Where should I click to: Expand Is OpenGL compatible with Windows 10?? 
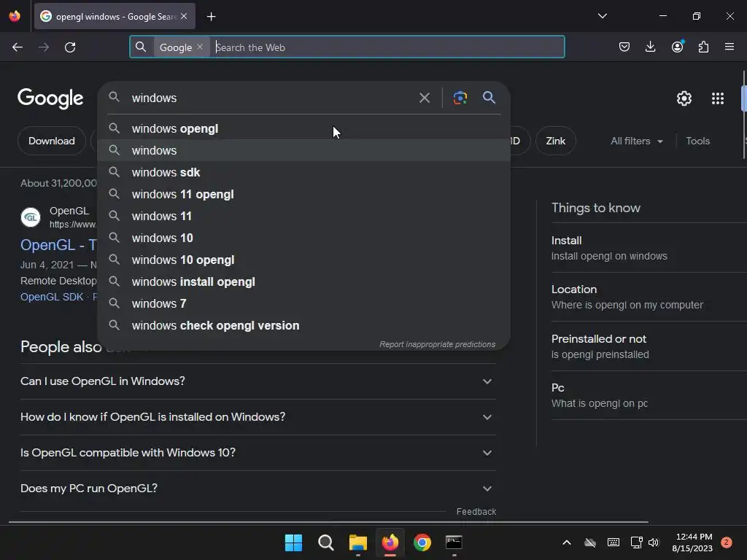[258, 453]
